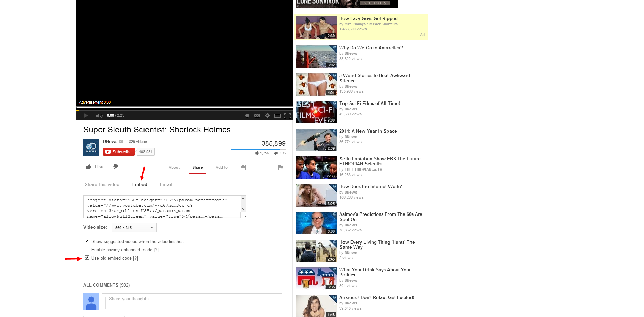
Task: Mute the video using the speaker icon
Action: pyautogui.click(x=99, y=116)
